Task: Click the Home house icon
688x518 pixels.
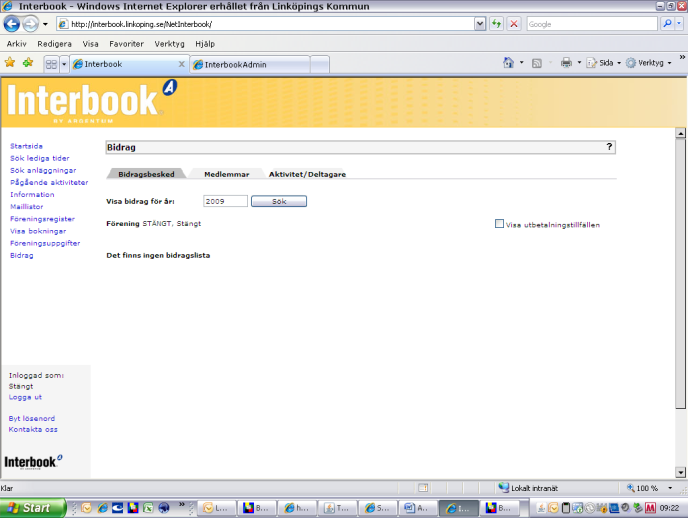Action: tap(508, 63)
